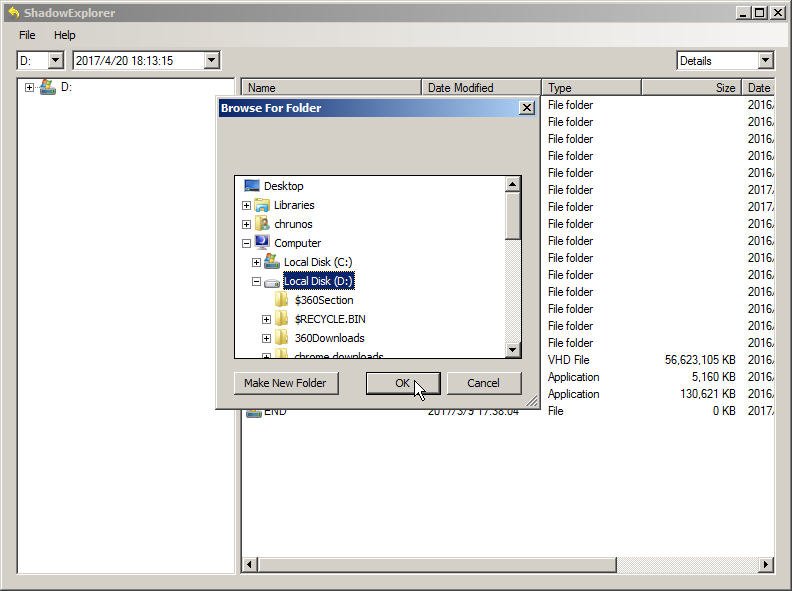Viewport: 792px width, 591px height.
Task: Click the $360Section folder icon
Action: [x=281, y=300]
